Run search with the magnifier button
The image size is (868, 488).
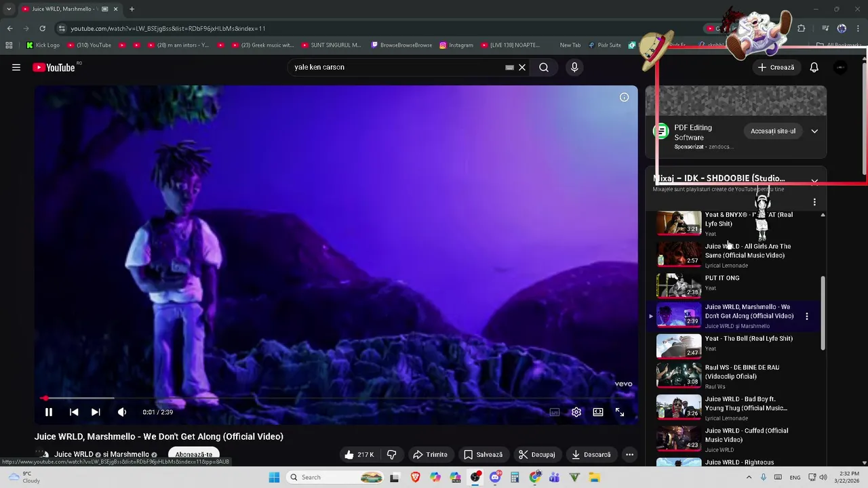[544, 67]
